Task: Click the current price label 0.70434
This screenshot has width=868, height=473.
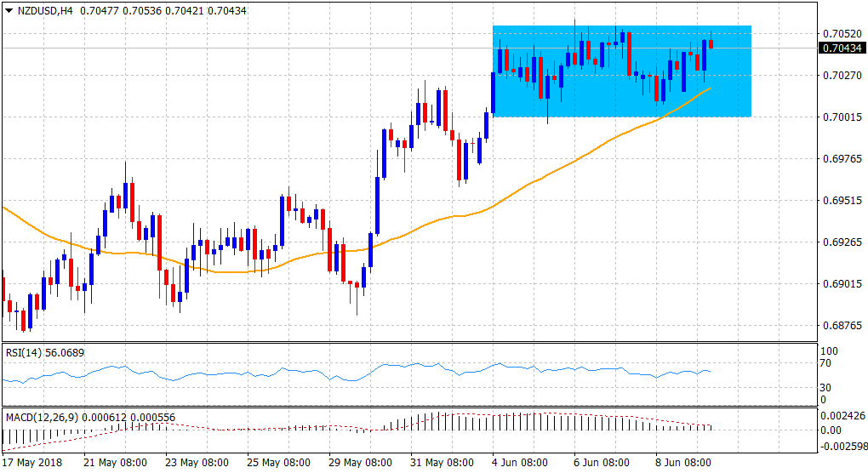Action: click(841, 48)
